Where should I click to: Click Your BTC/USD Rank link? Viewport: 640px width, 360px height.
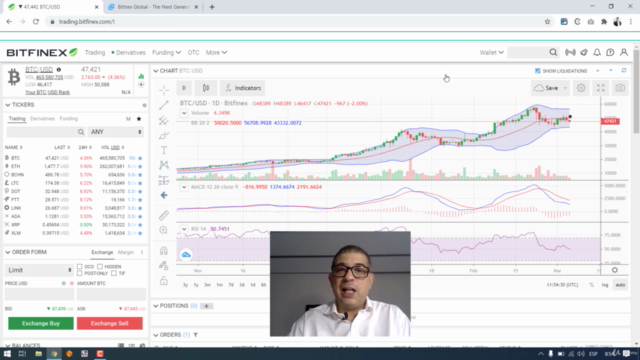pos(47,92)
